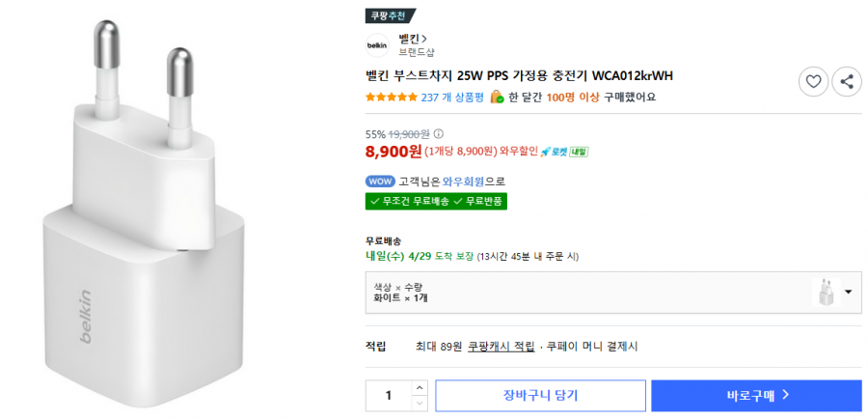Click the price info circle icon

(439, 134)
